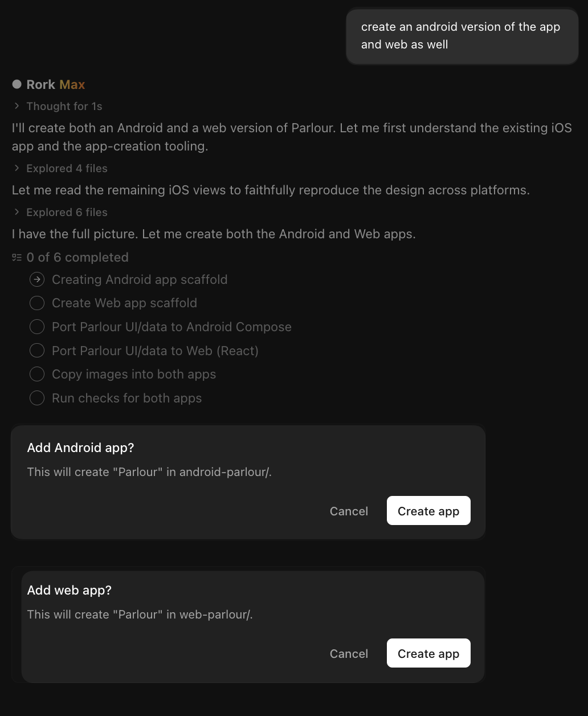Click the circle next to 'Run checks for both apps'
The image size is (588, 716).
click(x=37, y=398)
